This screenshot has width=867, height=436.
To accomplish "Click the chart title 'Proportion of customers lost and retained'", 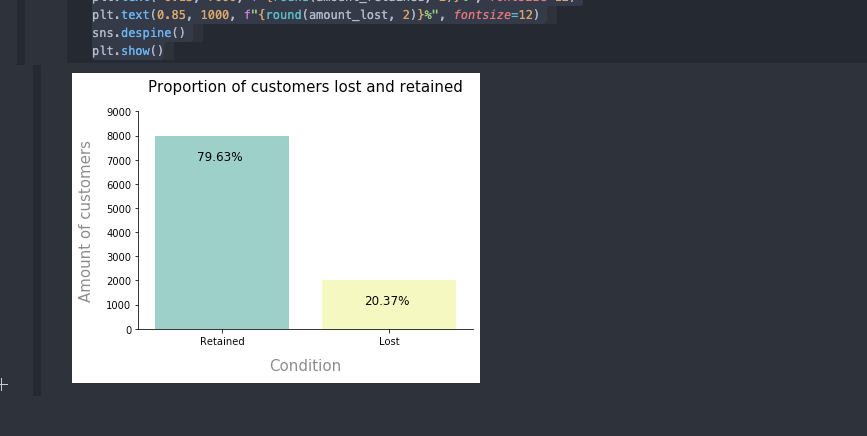I will (305, 87).
